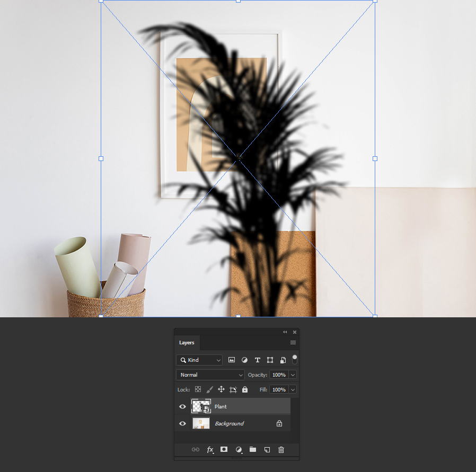Click the right-middle transform handle

point(375,158)
